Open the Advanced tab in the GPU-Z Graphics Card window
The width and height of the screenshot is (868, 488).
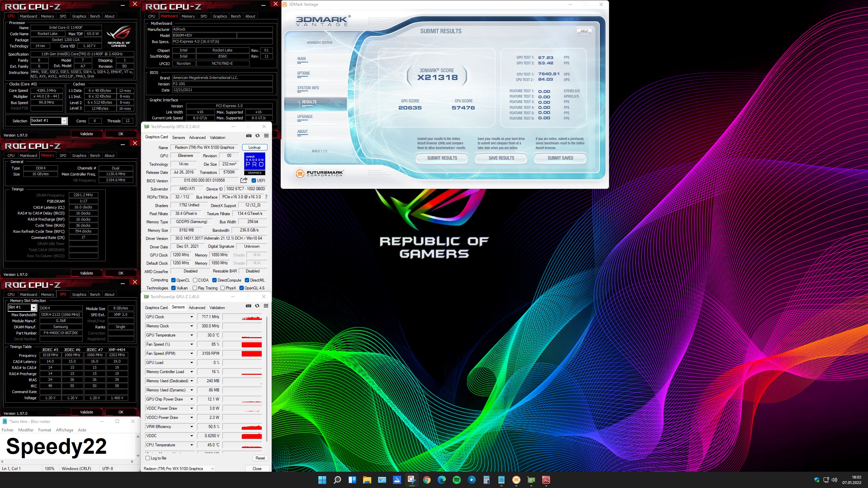(197, 138)
